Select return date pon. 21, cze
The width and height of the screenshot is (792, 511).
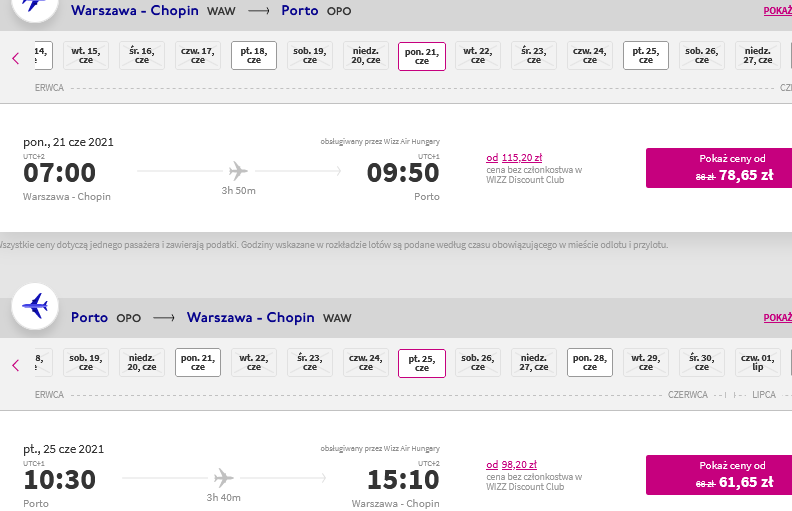pos(198,363)
